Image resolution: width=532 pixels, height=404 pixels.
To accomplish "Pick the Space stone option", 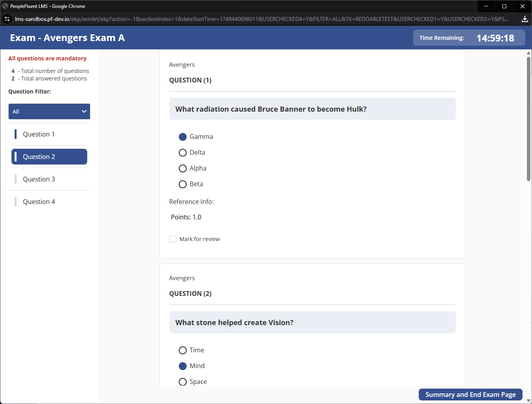I will 183,382.
